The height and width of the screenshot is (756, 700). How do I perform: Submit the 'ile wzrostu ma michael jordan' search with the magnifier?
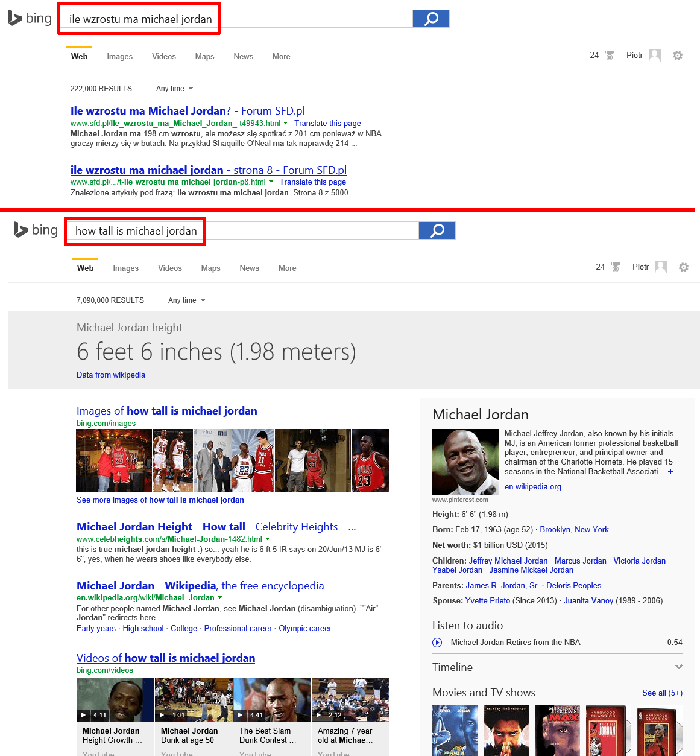[x=431, y=19]
